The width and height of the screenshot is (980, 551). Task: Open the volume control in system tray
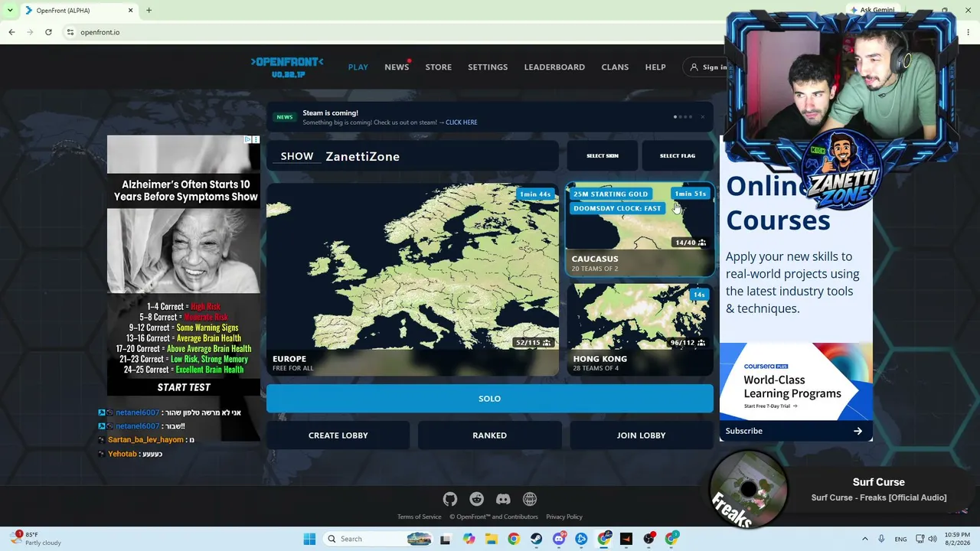click(x=933, y=539)
